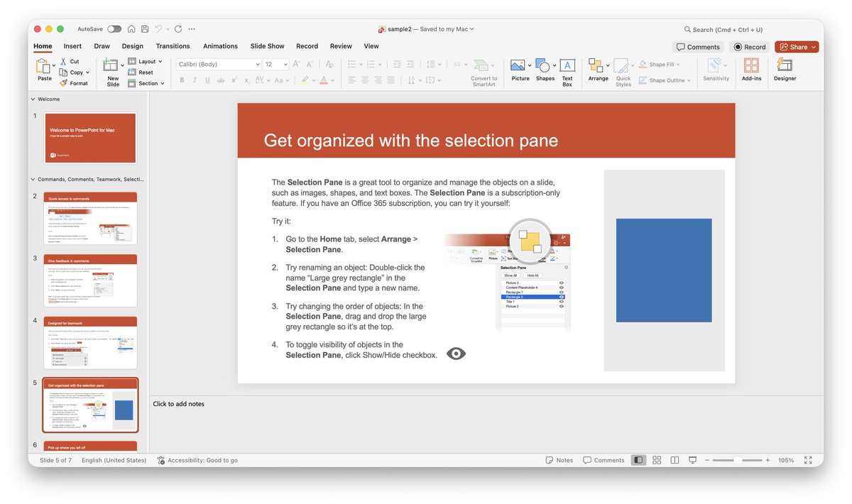Toggle Italic formatting

pos(195,80)
